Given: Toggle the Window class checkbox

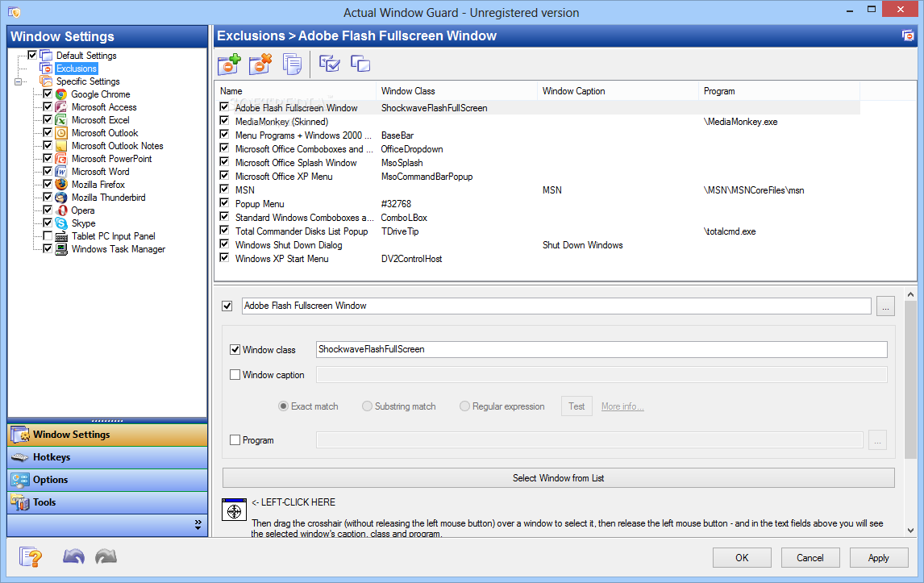Looking at the screenshot, I should [x=235, y=350].
